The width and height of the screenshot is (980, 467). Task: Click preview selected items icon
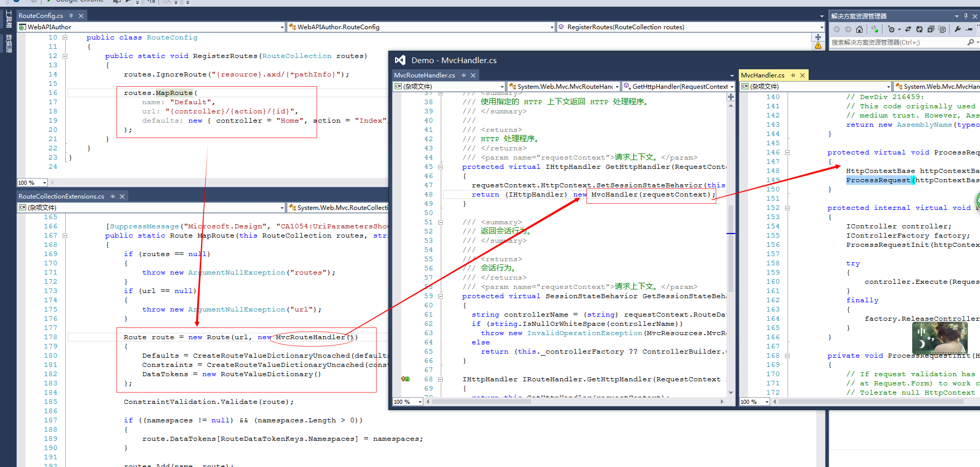pyautogui.click(x=969, y=29)
